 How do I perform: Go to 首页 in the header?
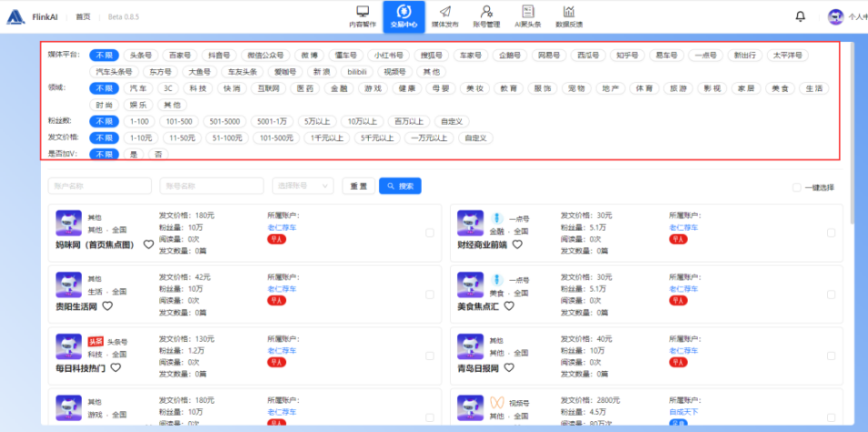83,17
